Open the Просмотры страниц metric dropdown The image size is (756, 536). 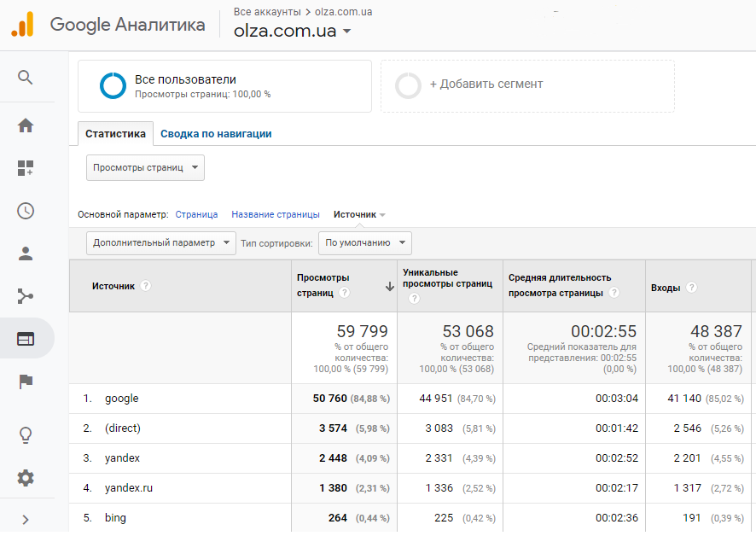tap(145, 168)
